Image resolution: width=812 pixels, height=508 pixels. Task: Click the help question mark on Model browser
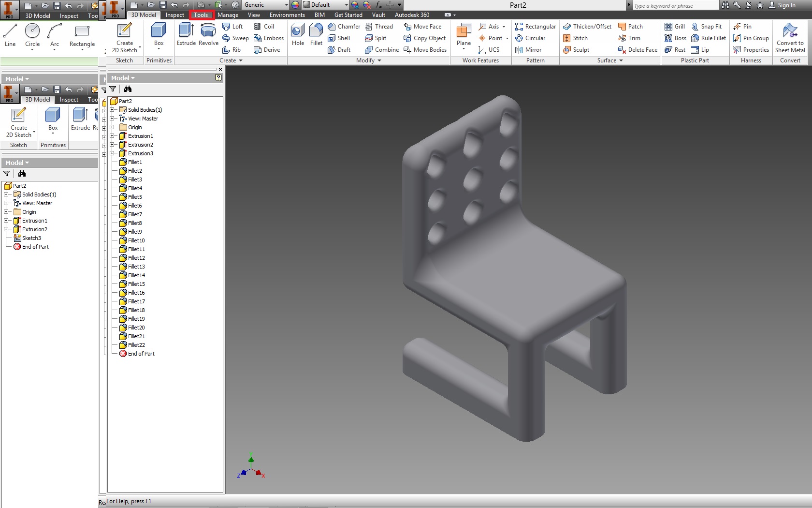pos(218,77)
